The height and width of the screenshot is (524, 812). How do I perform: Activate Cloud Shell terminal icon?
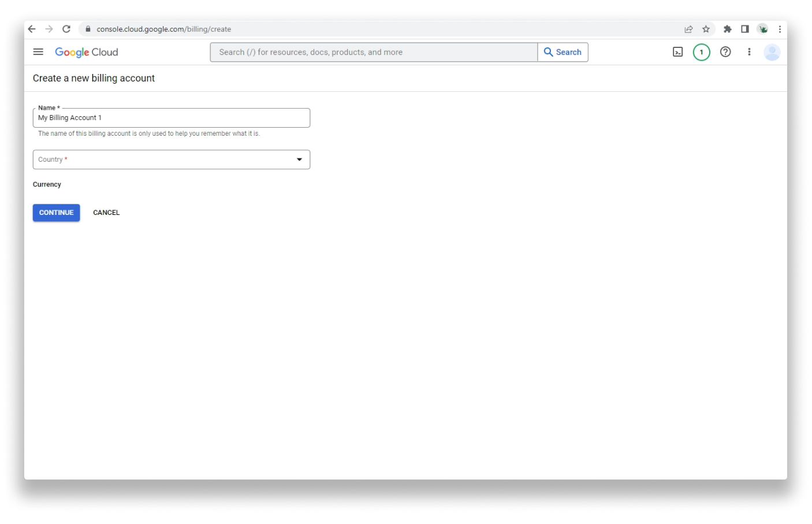678,52
